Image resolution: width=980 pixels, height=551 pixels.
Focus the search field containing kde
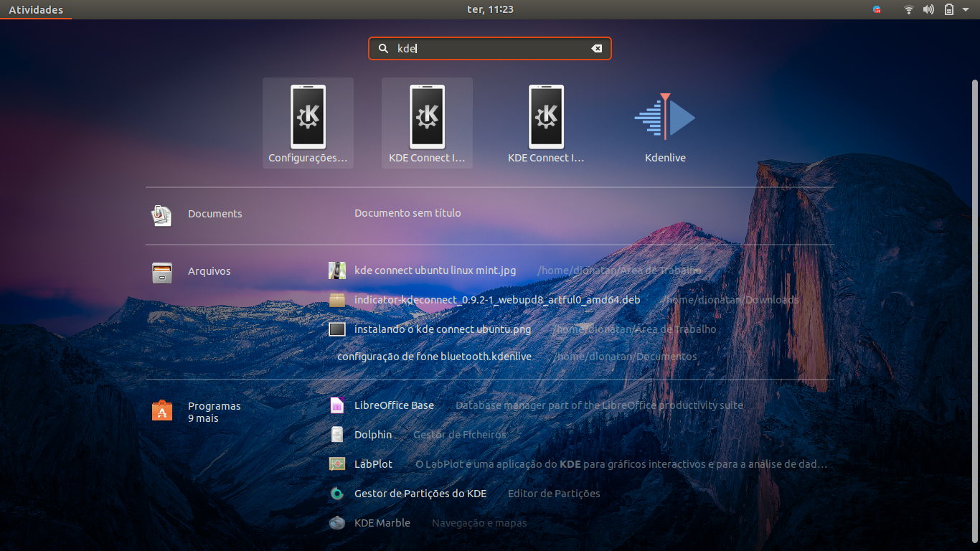tap(490, 48)
